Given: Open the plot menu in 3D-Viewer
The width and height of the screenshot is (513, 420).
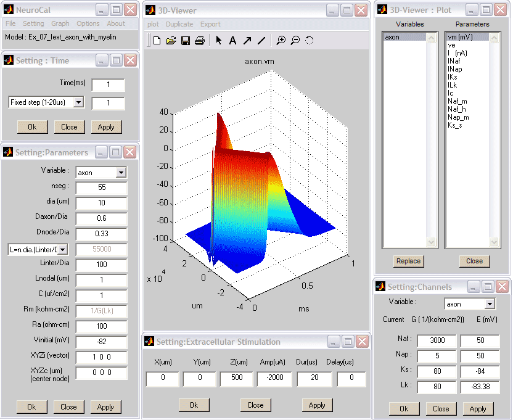Looking at the screenshot, I should click(153, 24).
